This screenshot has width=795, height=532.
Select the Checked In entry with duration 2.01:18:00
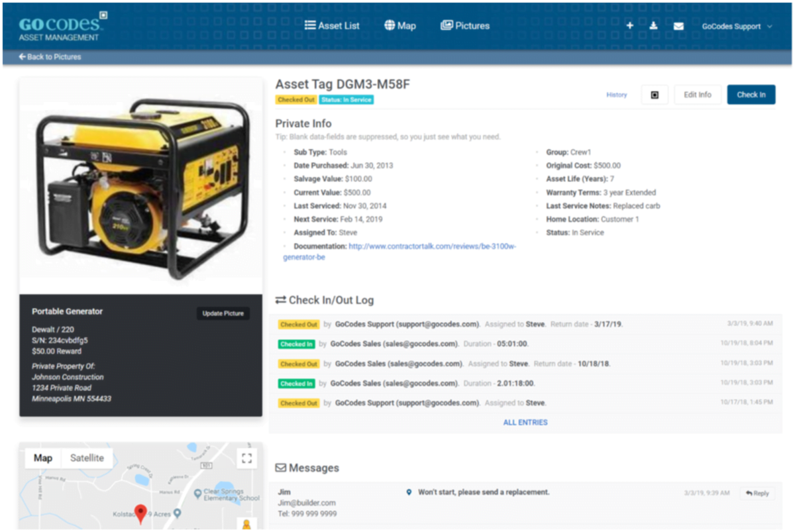click(x=526, y=383)
